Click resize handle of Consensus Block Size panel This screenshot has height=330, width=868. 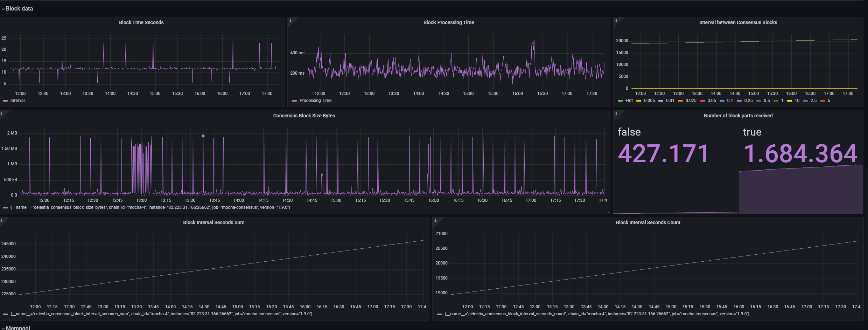point(608,212)
